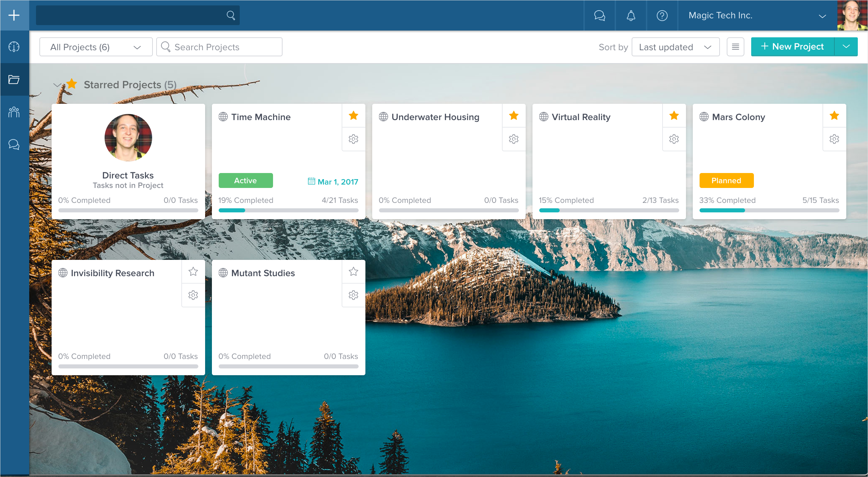868x477 pixels.
Task: Collapse the Starred Projects section
Action: pyautogui.click(x=57, y=85)
